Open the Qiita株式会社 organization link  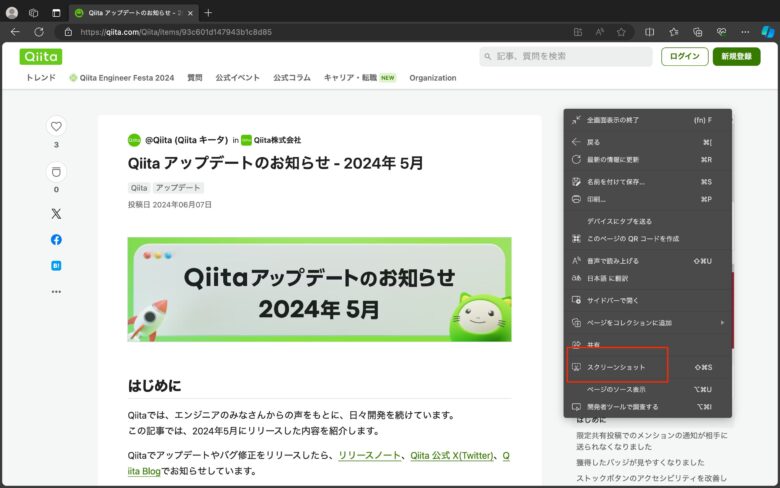(x=277, y=140)
